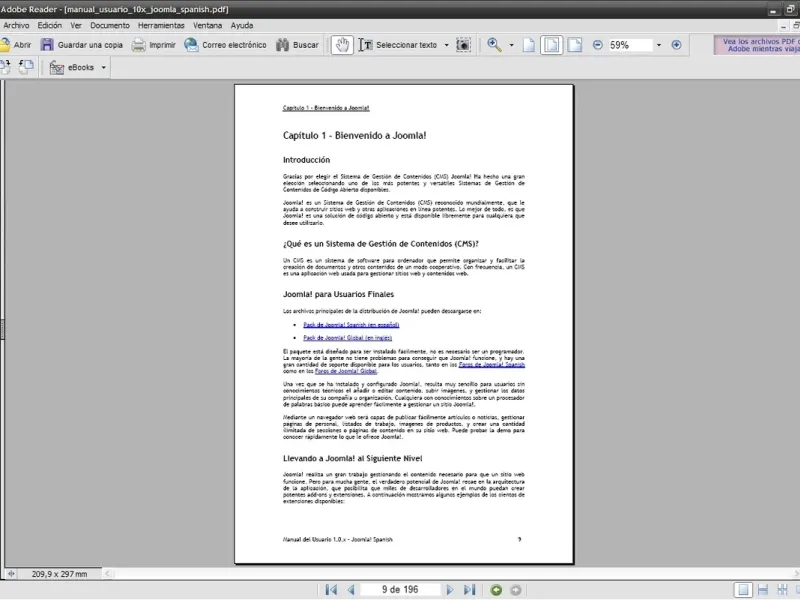Open the eBooks toolbar button

pos(72,67)
